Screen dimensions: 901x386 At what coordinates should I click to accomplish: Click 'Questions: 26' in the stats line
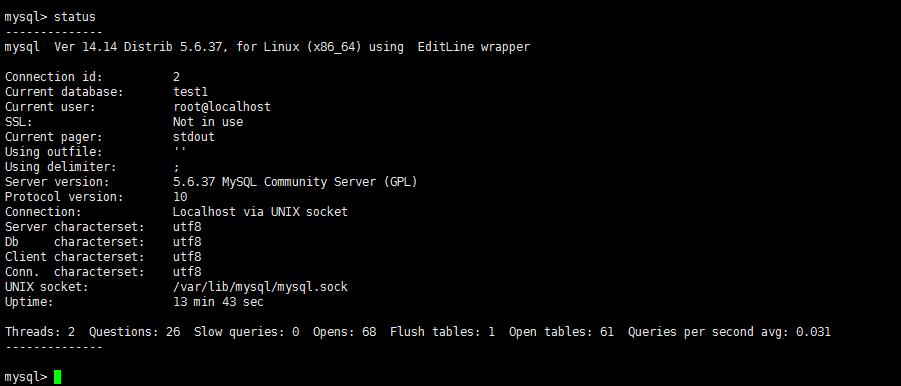(x=134, y=332)
